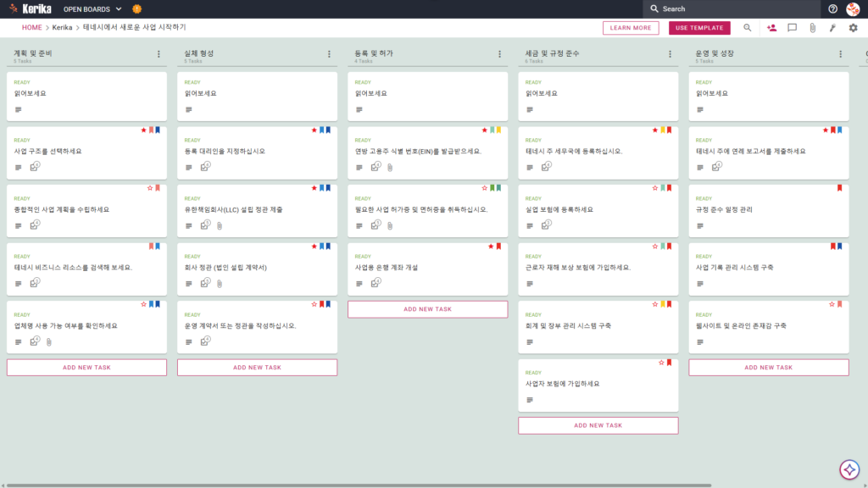Open the board settings gear icon
The height and width of the screenshot is (488, 868).
click(x=853, y=28)
